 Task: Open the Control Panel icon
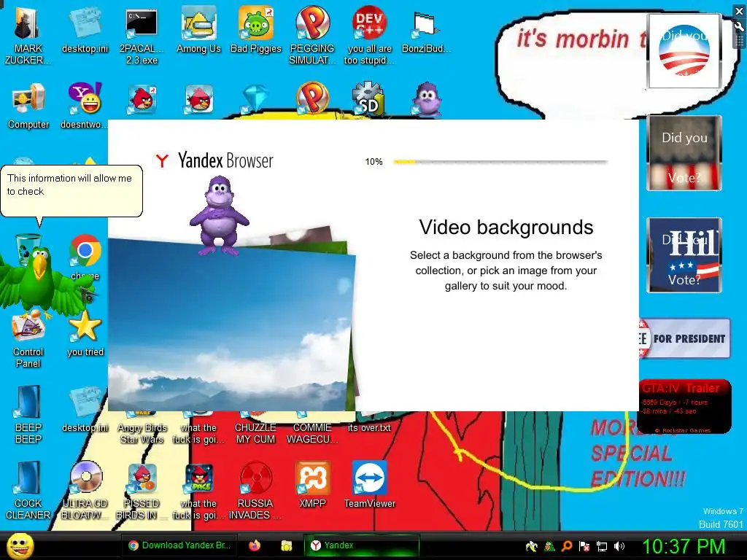click(x=28, y=339)
